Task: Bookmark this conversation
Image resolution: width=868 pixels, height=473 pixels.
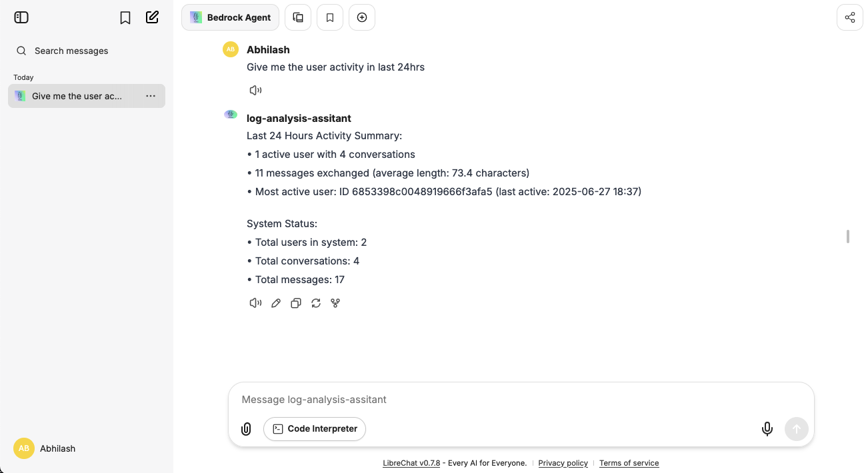Action: (x=329, y=17)
